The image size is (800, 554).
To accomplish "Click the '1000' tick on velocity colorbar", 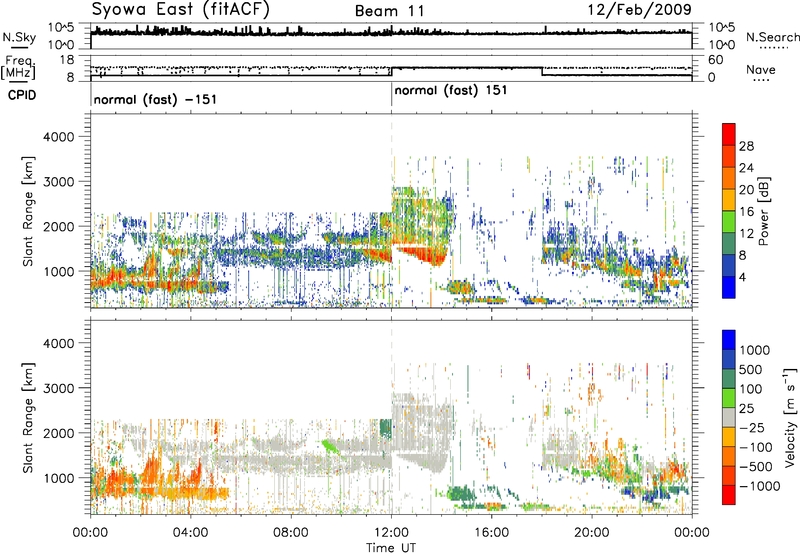I will point(754,350).
